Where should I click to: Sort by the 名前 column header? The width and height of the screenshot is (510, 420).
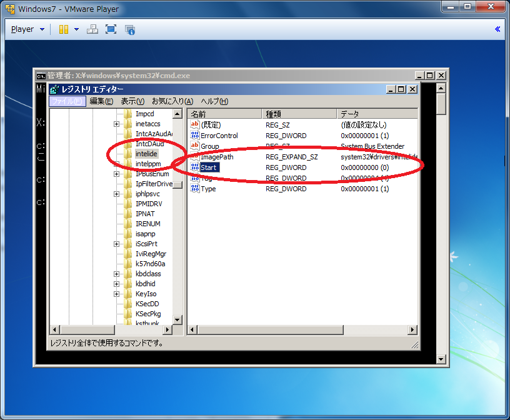point(225,114)
